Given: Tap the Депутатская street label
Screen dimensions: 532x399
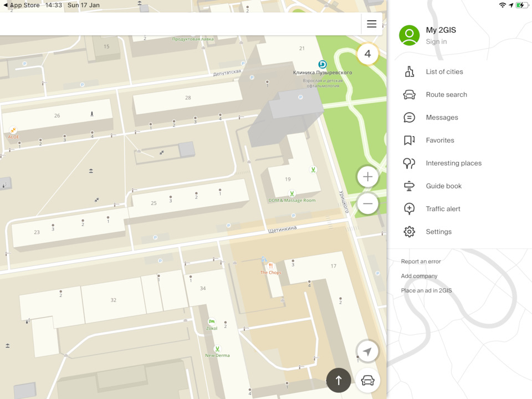Looking at the screenshot, I should [x=227, y=73].
